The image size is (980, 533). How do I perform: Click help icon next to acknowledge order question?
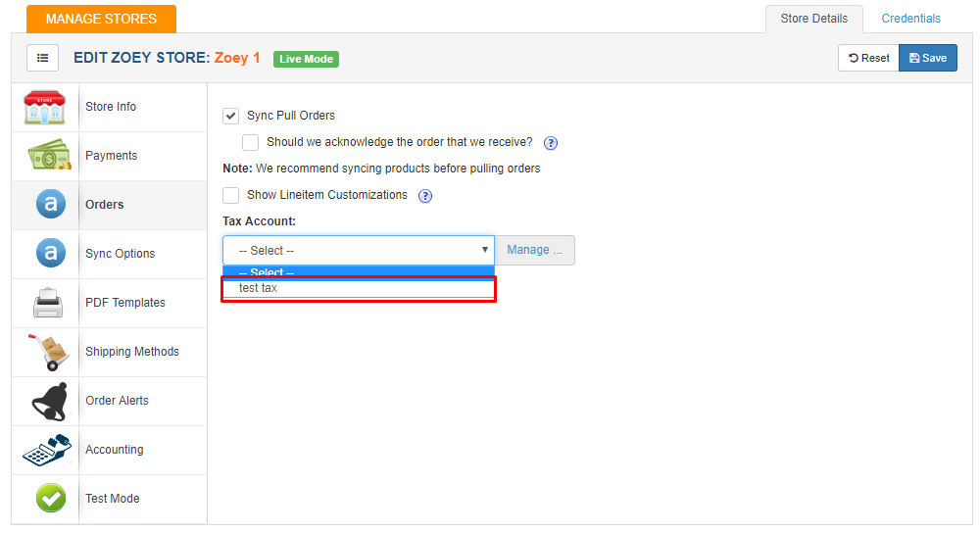click(550, 143)
